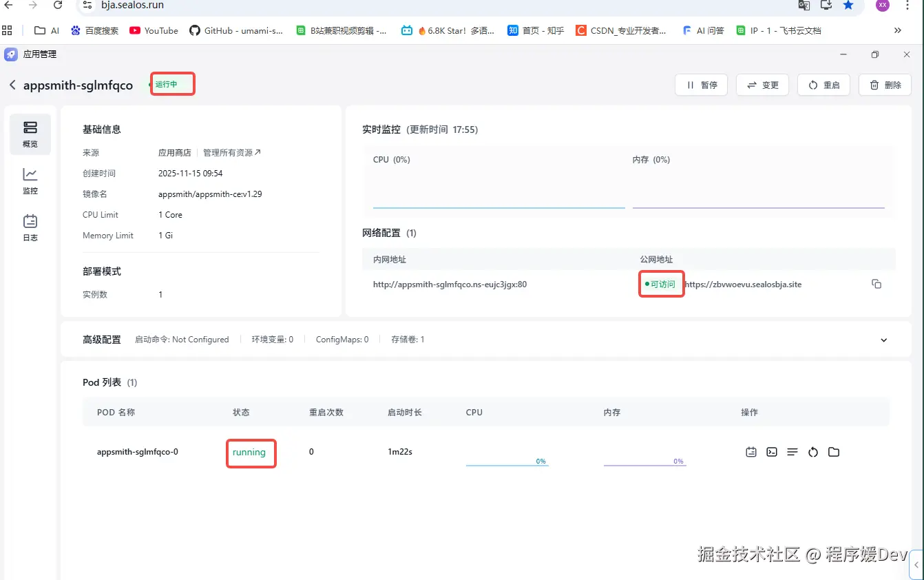
Task: Go back in browser history
Action: point(8,6)
